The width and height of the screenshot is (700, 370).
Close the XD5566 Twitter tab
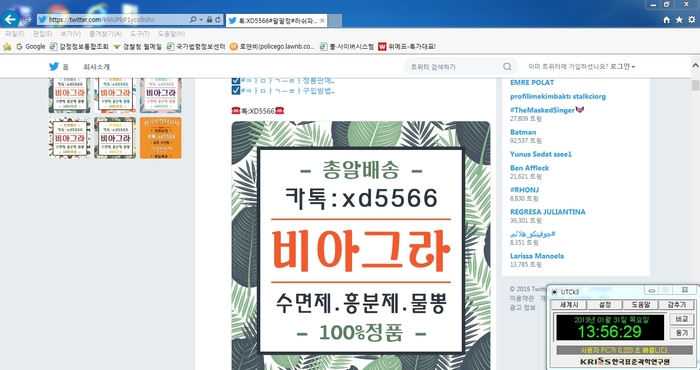point(322,21)
